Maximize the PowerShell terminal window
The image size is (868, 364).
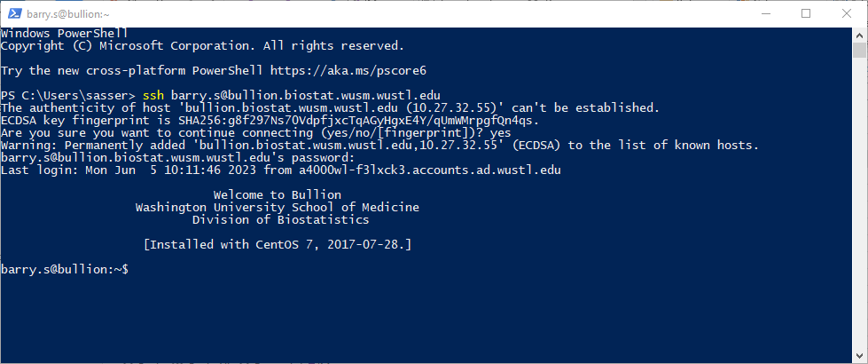tap(806, 14)
